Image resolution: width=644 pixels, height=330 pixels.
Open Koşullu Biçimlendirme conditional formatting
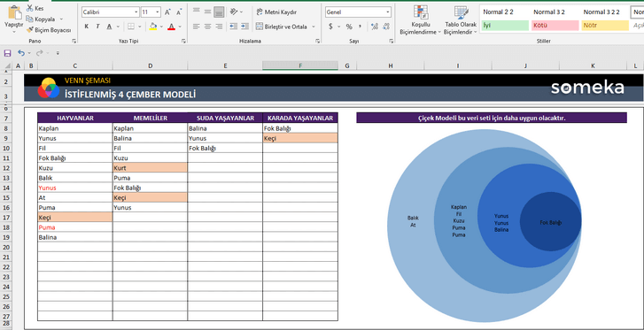pos(421,19)
